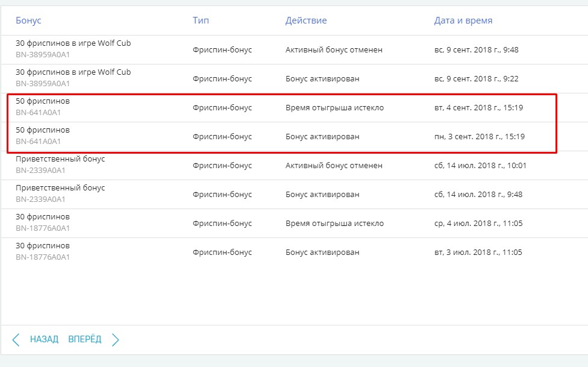Click date вс, 9 сент. 2018 г., 9:48
Image resolution: width=588 pixels, height=367 pixels.
point(477,50)
